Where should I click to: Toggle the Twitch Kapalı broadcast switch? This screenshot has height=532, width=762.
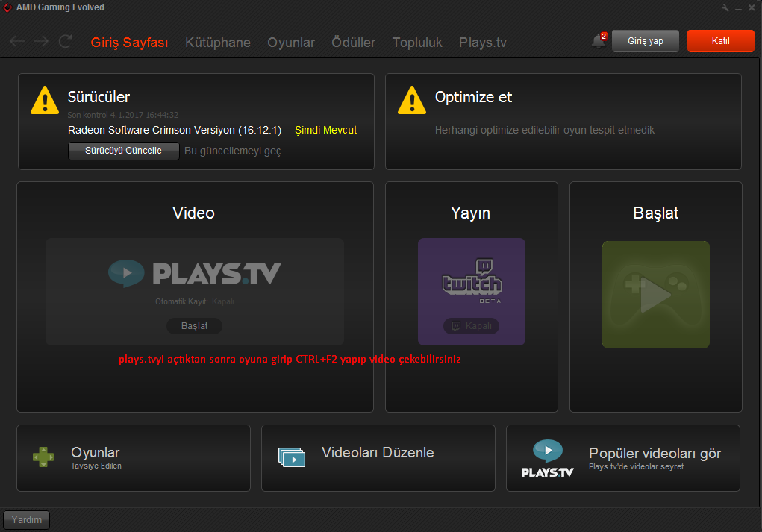pos(472,325)
